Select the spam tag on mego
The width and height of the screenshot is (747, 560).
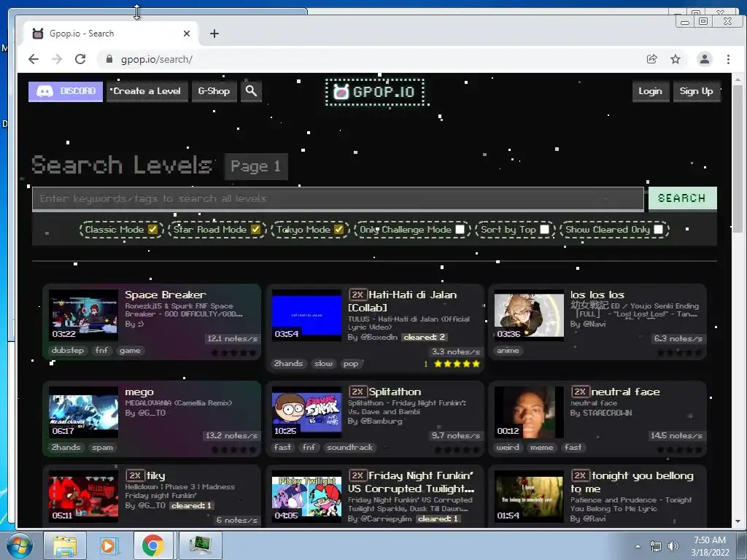click(x=102, y=448)
